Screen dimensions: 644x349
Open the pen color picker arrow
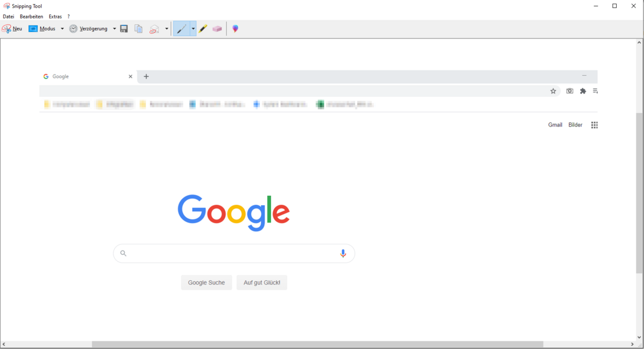(193, 28)
